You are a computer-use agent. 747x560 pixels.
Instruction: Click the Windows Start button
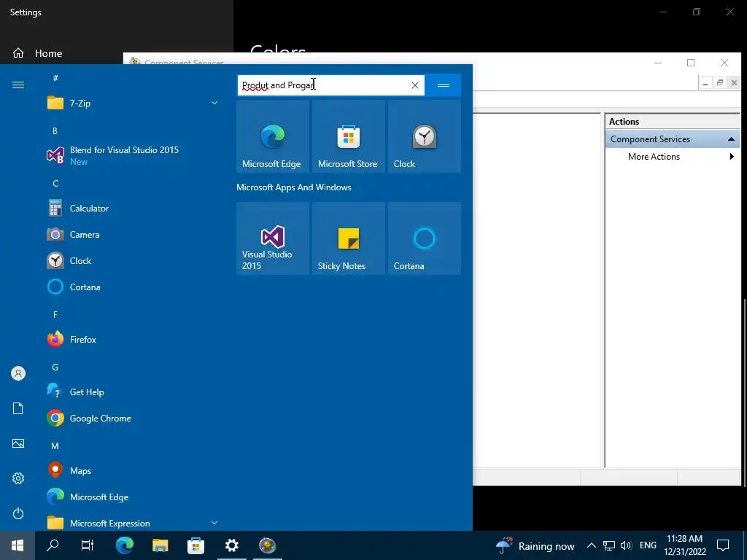[18, 545]
